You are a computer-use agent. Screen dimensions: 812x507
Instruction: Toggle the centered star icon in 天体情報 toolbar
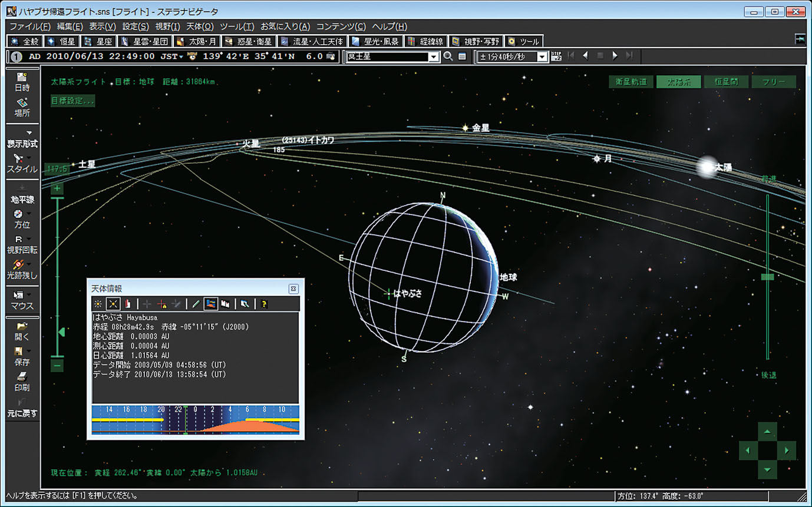(113, 304)
